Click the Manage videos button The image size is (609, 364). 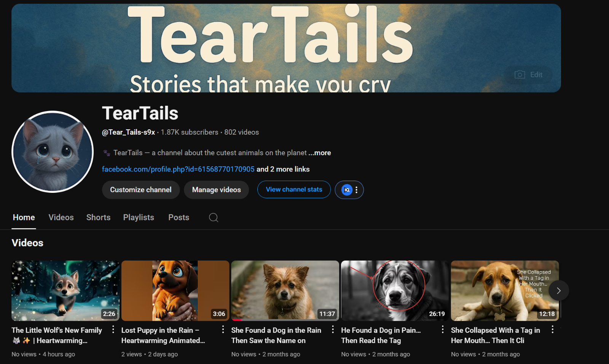(x=216, y=190)
